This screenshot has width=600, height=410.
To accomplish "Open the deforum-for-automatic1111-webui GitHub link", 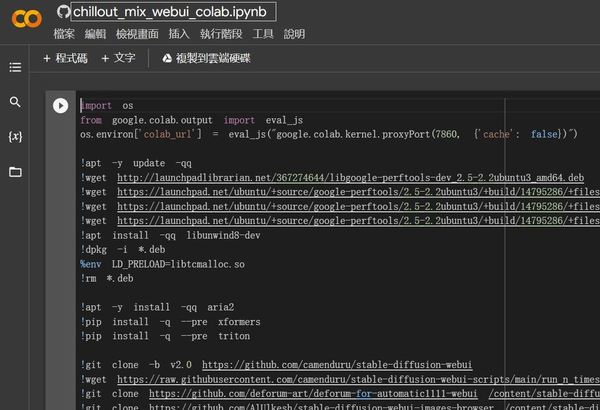I will point(313,393).
